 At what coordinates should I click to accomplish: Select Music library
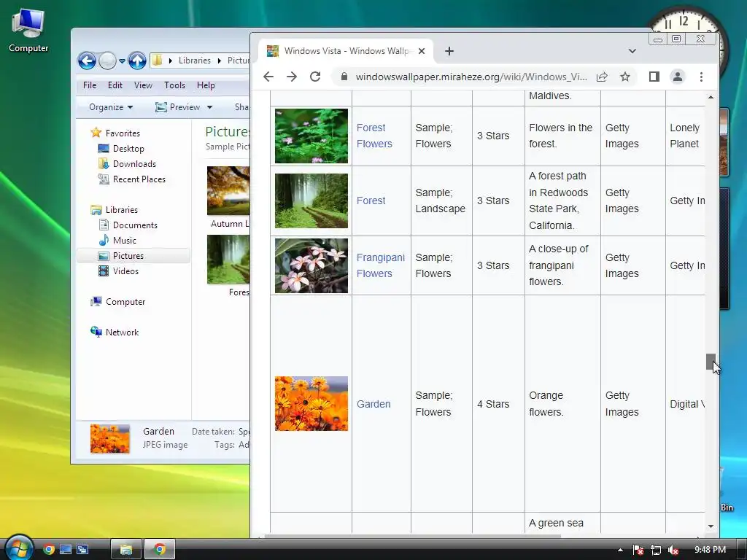tap(124, 241)
